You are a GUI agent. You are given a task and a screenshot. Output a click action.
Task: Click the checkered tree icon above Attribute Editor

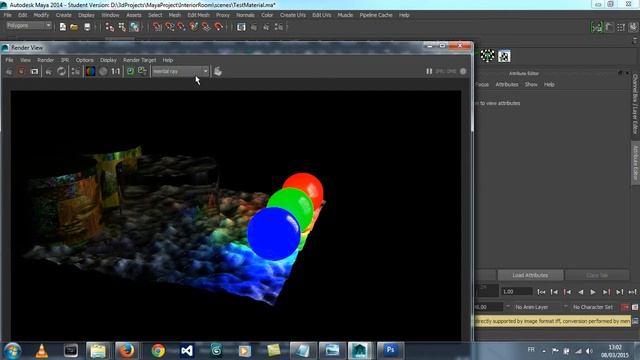(487, 56)
